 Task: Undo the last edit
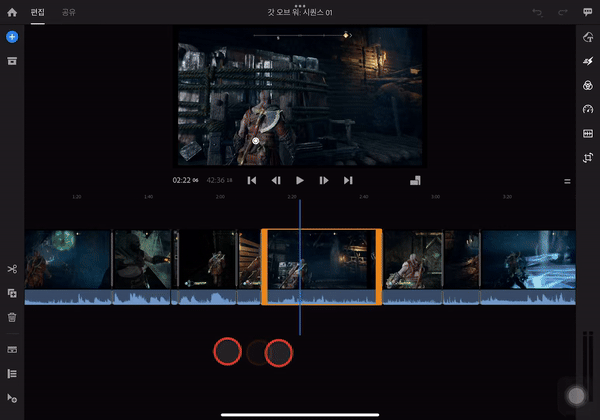pyautogui.click(x=537, y=13)
